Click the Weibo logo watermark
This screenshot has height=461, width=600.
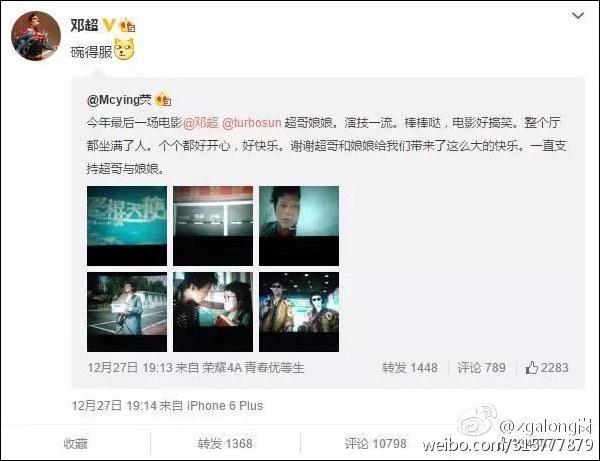coord(476,422)
